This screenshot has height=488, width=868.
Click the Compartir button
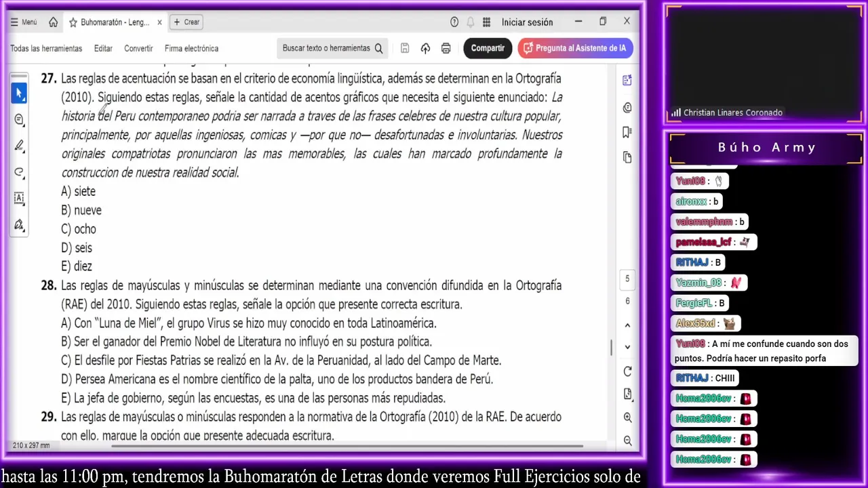point(488,48)
